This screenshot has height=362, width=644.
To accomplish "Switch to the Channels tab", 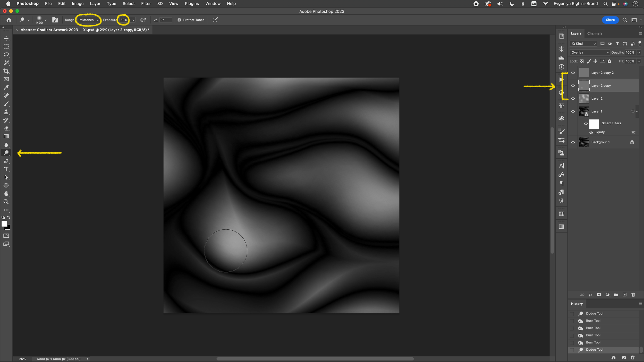I will tap(595, 33).
